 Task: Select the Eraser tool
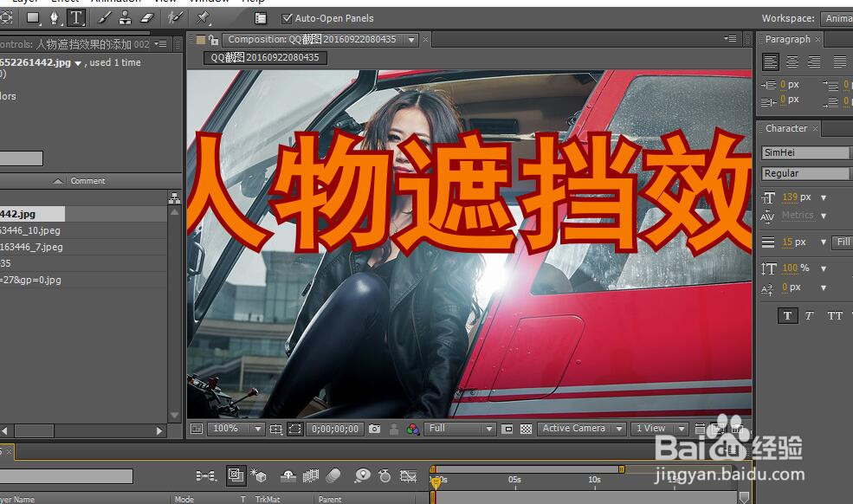[x=147, y=18]
